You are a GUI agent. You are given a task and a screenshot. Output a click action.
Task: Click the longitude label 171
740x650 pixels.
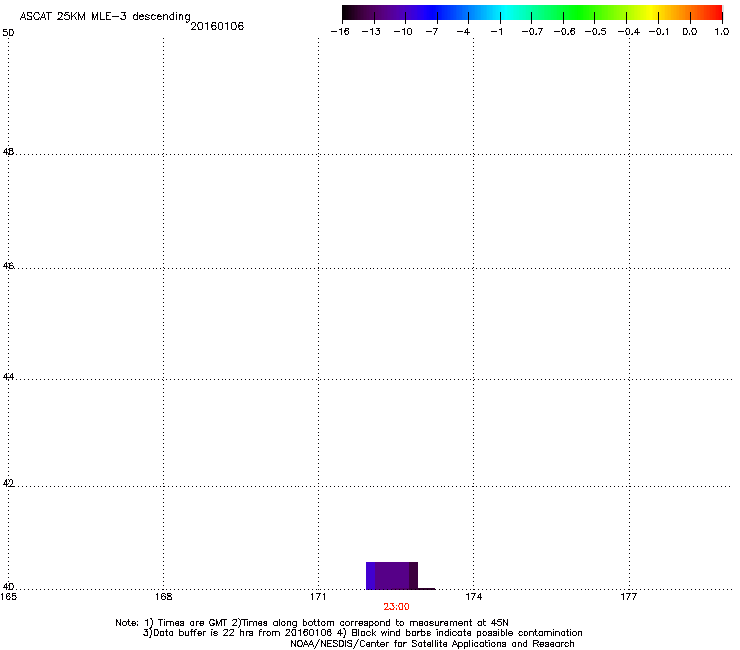pos(319,597)
